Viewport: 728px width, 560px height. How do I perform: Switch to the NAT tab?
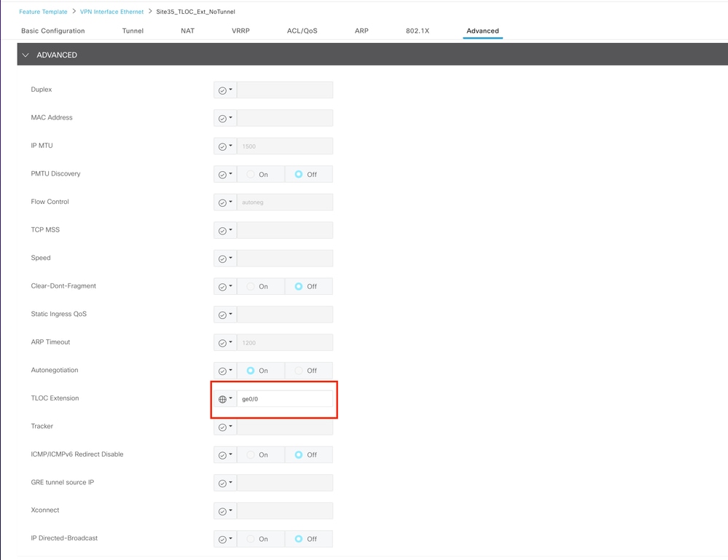(x=187, y=31)
